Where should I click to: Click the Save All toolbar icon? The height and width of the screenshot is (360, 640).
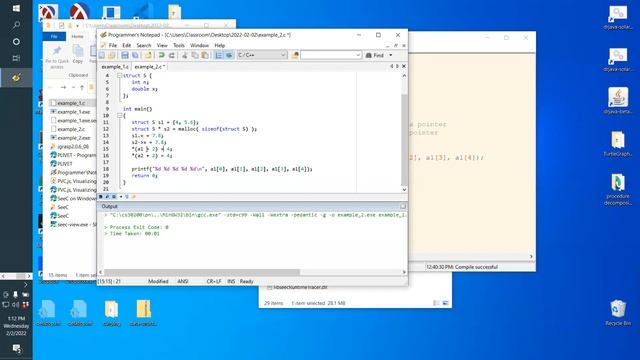pos(135,55)
